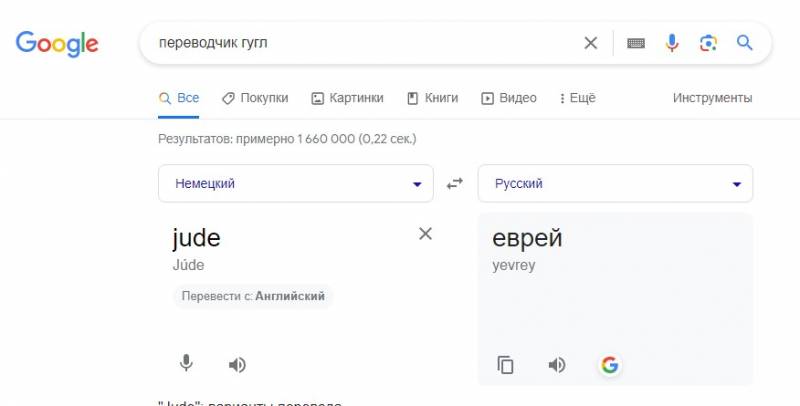Viewport: 800px width, 406px height.
Task: Choose 'Перевести с: Английский' suggestion
Action: 253,296
